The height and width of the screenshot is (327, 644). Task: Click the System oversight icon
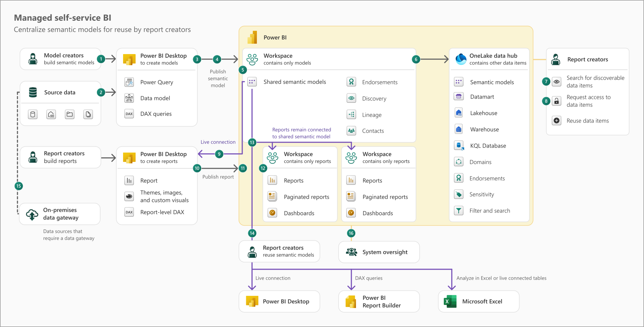click(x=351, y=252)
